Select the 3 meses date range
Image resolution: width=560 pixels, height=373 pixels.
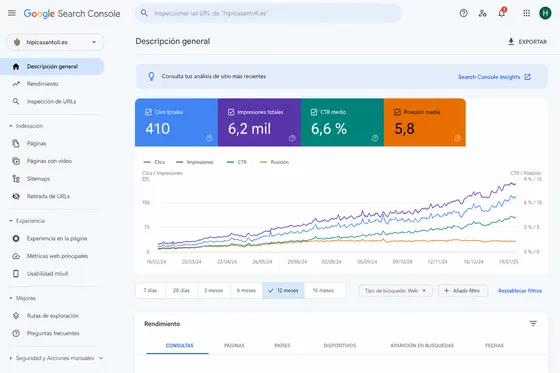click(214, 290)
